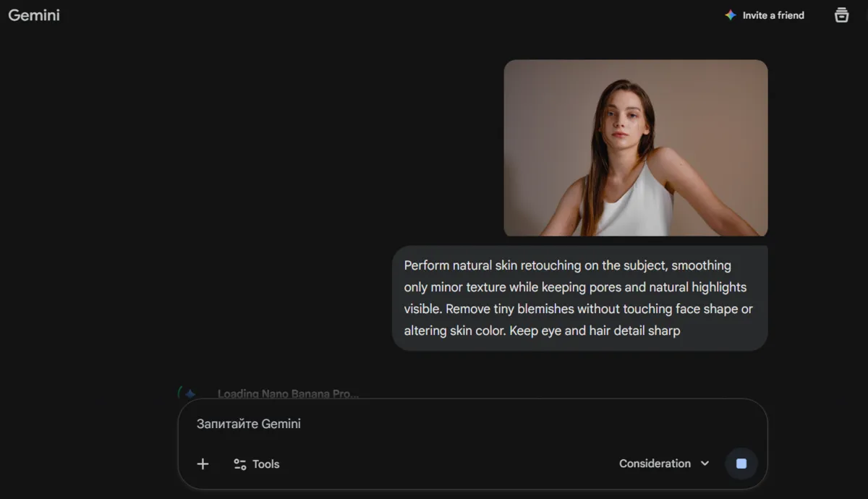868x499 pixels.
Task: Click the chevron next to Consideration
Action: (705, 464)
